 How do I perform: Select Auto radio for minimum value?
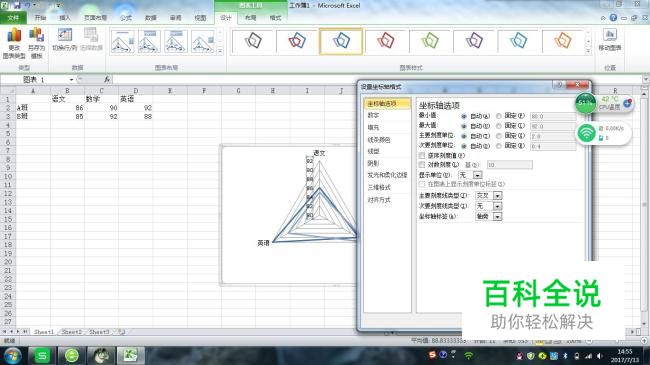coord(464,117)
